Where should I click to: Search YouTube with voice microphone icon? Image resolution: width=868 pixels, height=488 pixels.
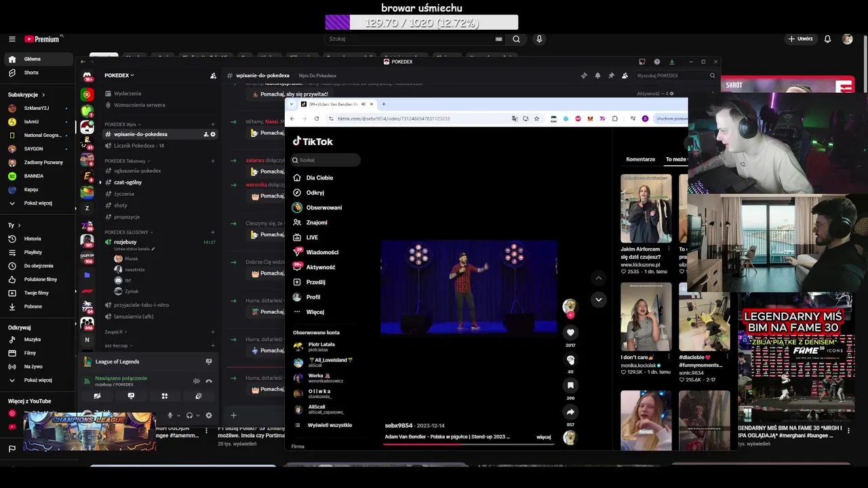click(x=539, y=39)
